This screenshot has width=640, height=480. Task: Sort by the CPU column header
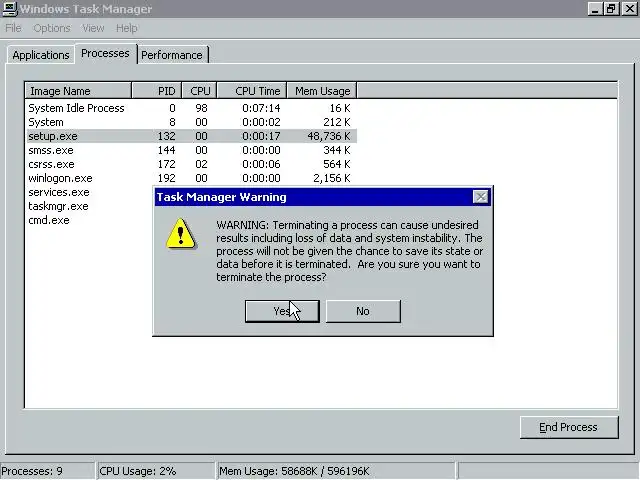pyautogui.click(x=199, y=91)
